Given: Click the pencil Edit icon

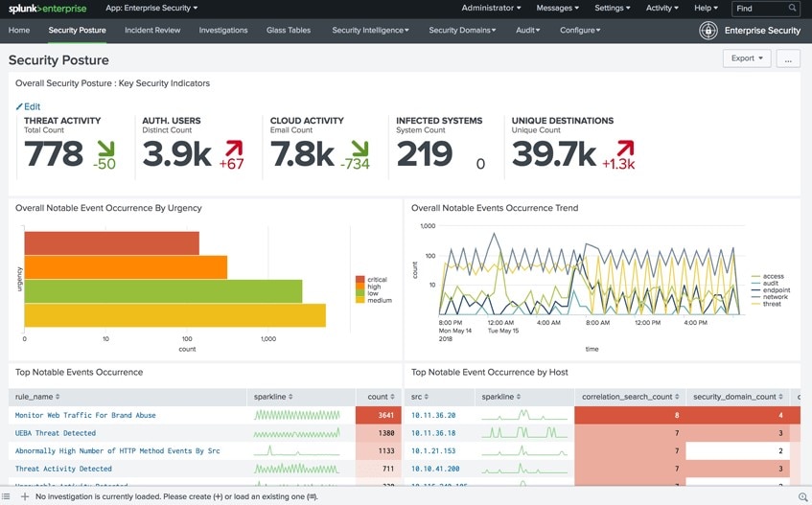Looking at the screenshot, I should pyautogui.click(x=19, y=106).
